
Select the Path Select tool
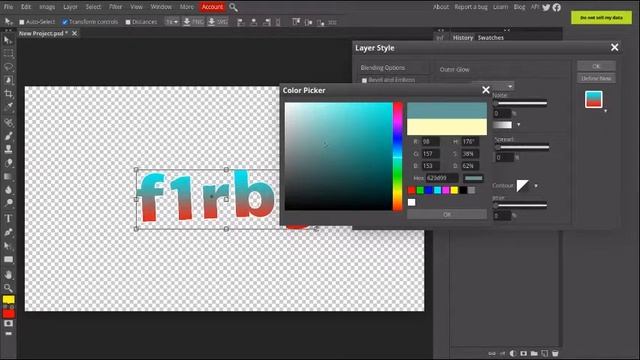click(8, 246)
